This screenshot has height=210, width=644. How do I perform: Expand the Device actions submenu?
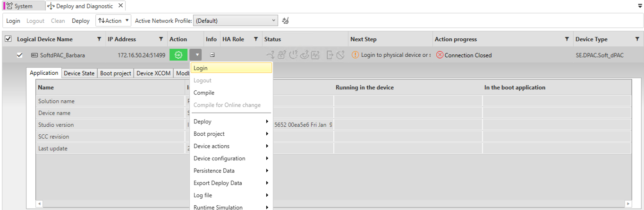(x=231, y=146)
